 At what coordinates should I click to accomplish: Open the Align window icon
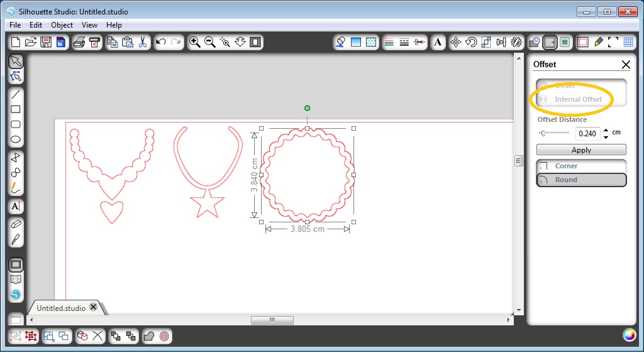pyautogui.click(x=501, y=42)
